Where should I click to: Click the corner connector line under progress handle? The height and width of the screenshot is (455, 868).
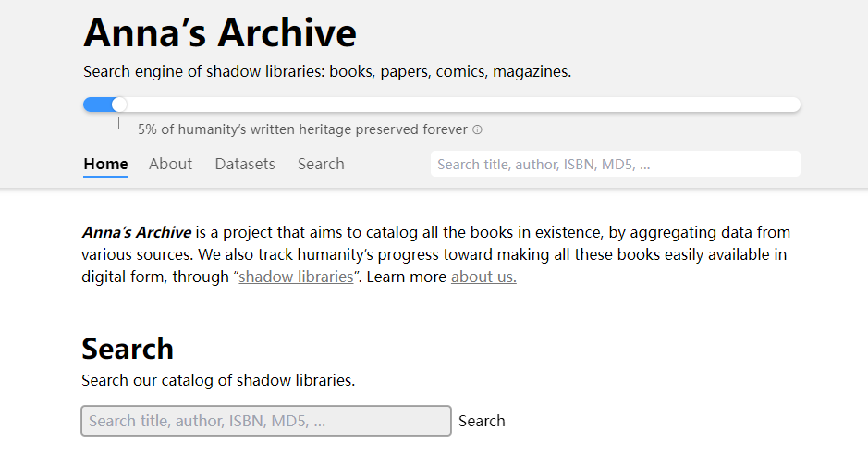(x=123, y=126)
